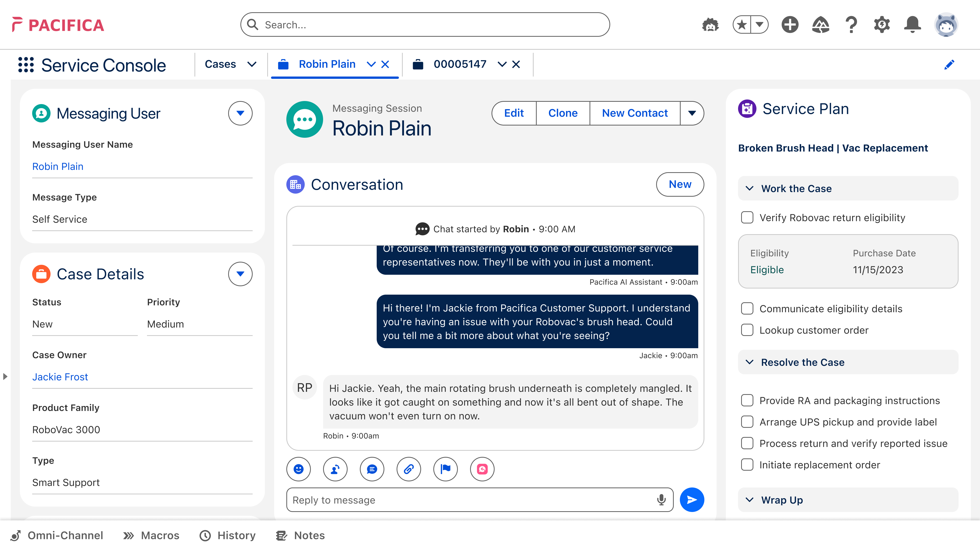Open the Case Details dropdown menu
This screenshot has width=980, height=551.
click(x=240, y=274)
